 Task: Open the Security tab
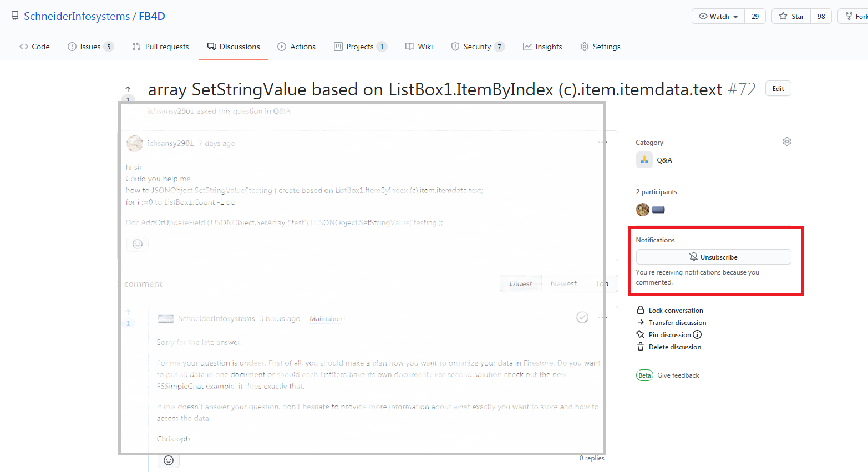point(478,47)
